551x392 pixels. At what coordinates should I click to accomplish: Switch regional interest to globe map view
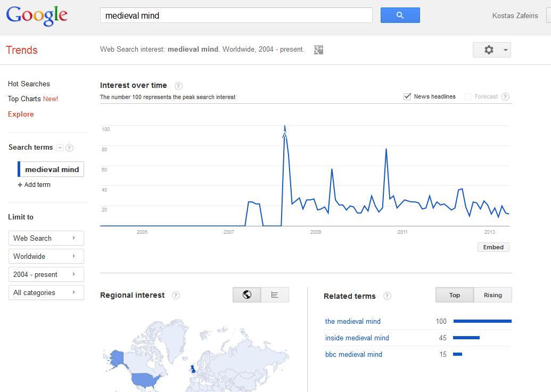coord(247,295)
